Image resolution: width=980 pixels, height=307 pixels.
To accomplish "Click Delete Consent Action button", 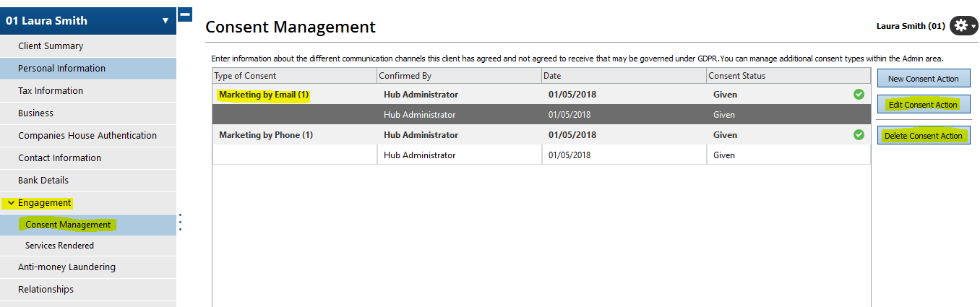I will (x=923, y=136).
